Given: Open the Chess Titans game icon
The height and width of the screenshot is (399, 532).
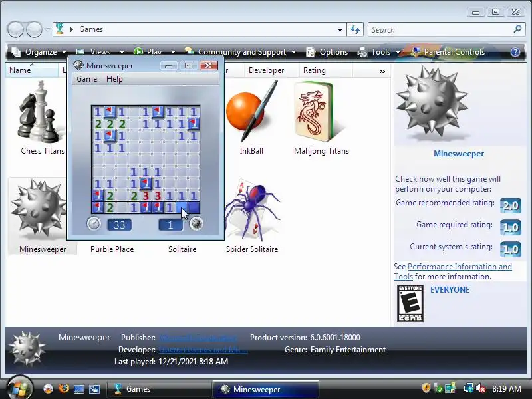Looking at the screenshot, I should click(41, 112).
